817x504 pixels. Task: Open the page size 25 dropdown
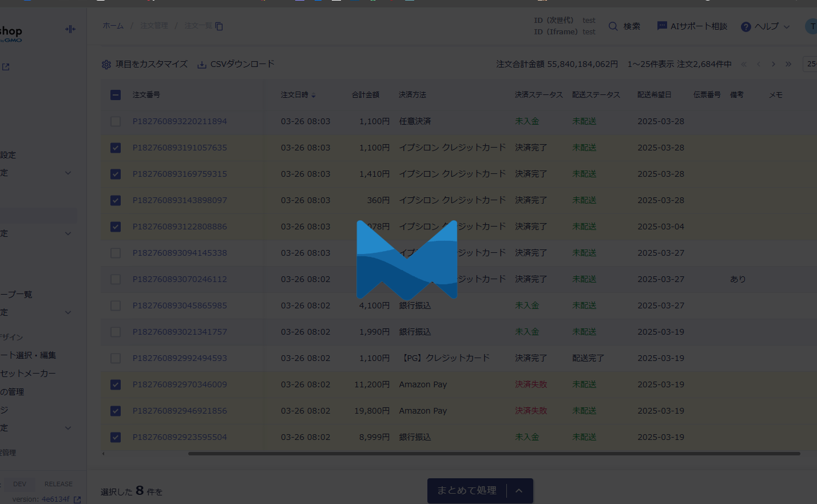click(x=810, y=64)
